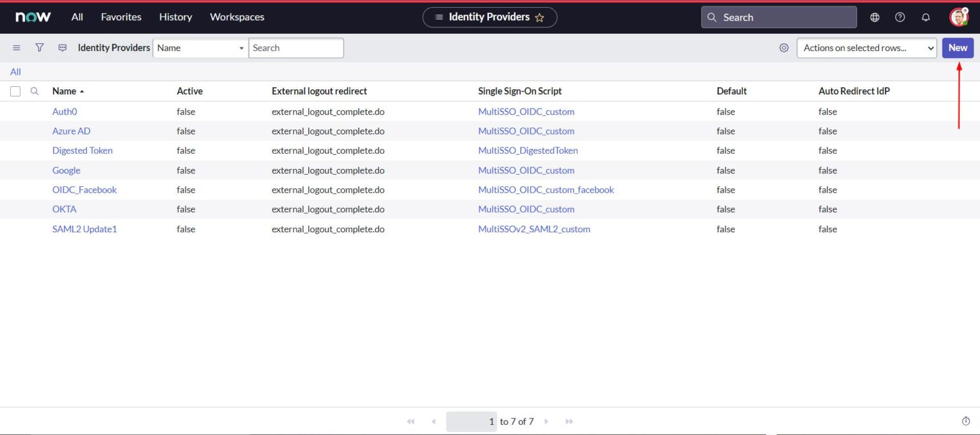This screenshot has height=435, width=980.
Task: Click the ServiceNow now logo
Action: tap(33, 17)
